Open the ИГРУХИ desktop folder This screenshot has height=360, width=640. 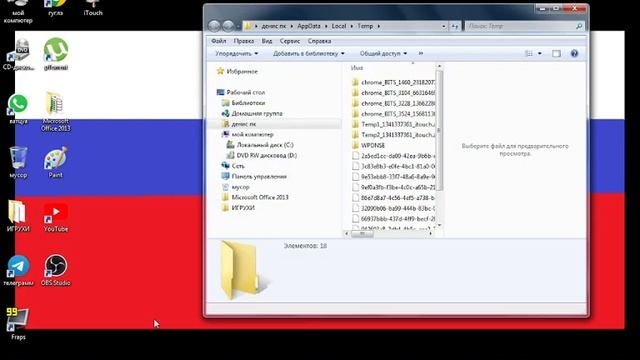[x=18, y=216]
